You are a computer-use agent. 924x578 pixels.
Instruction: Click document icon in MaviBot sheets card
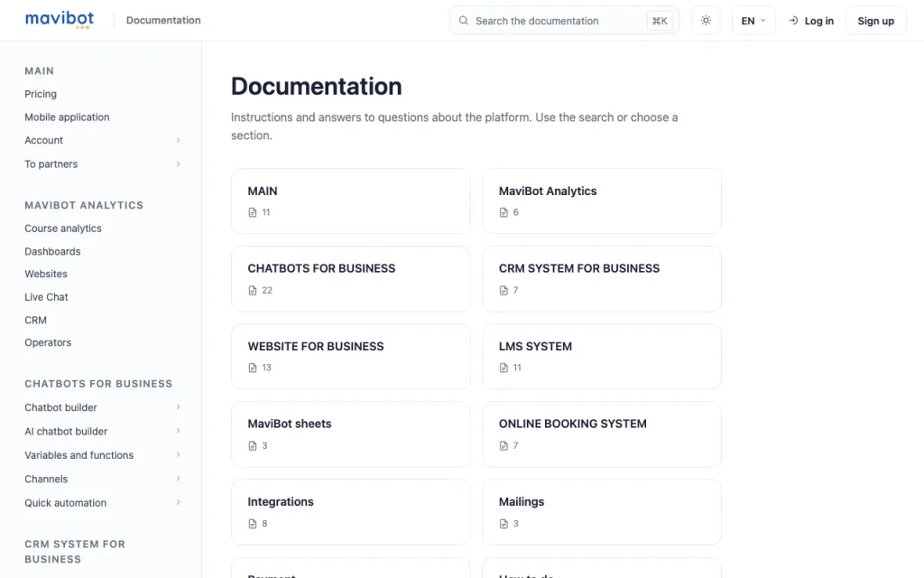pyautogui.click(x=253, y=445)
